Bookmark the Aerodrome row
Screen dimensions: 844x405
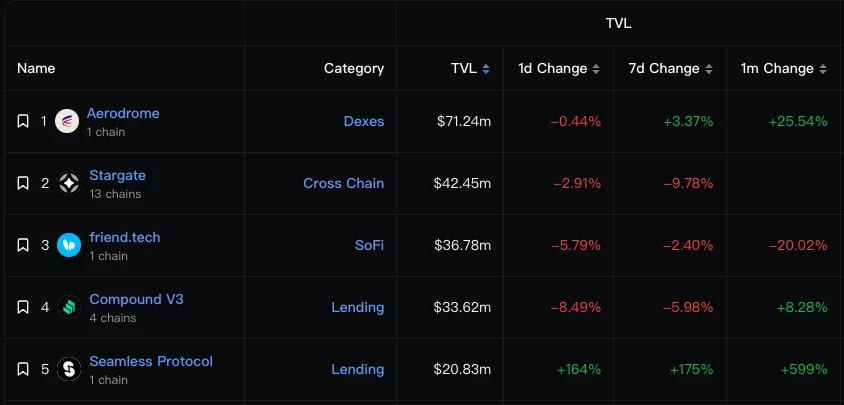pos(23,121)
